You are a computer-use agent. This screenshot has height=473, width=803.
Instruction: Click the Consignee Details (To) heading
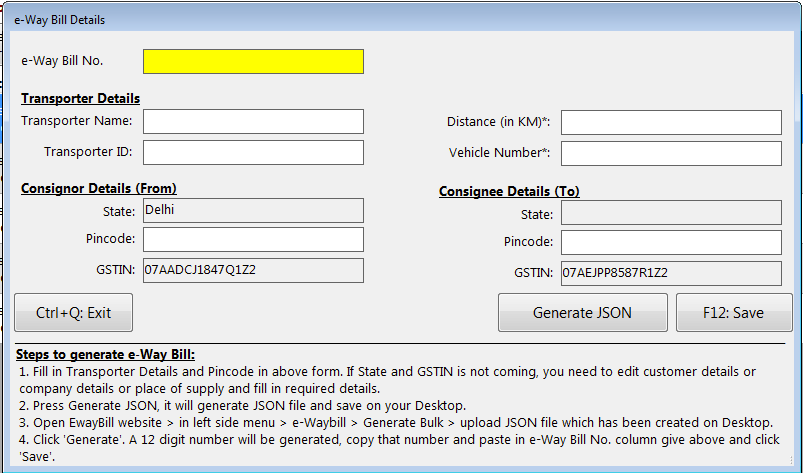click(509, 191)
